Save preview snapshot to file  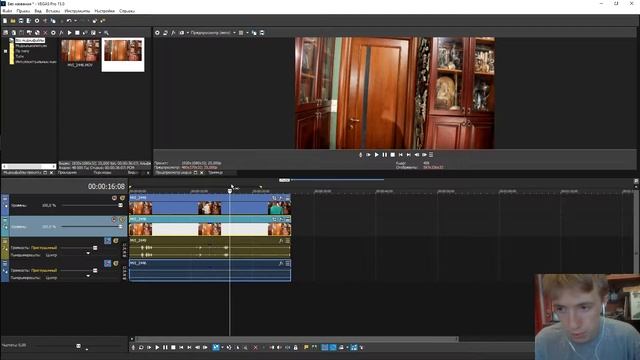click(x=262, y=33)
